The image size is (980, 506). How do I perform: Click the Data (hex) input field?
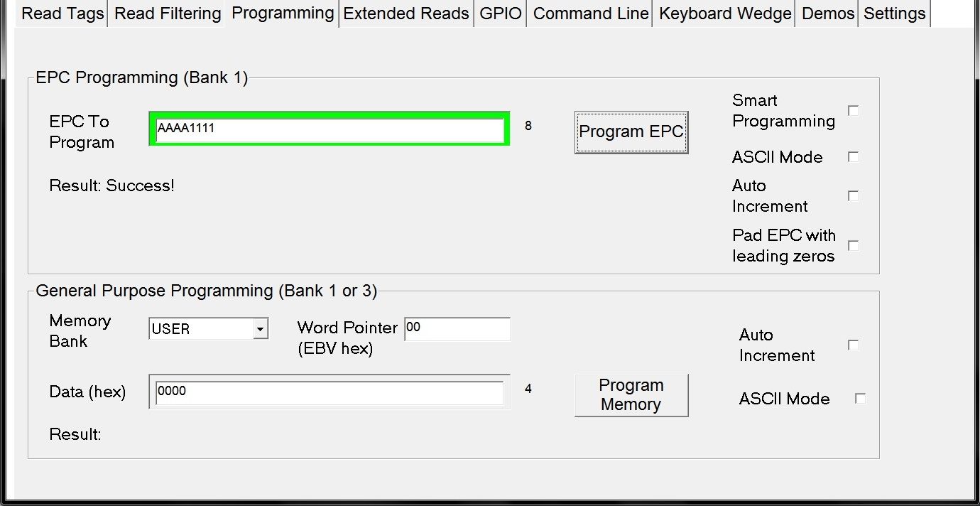click(x=330, y=392)
